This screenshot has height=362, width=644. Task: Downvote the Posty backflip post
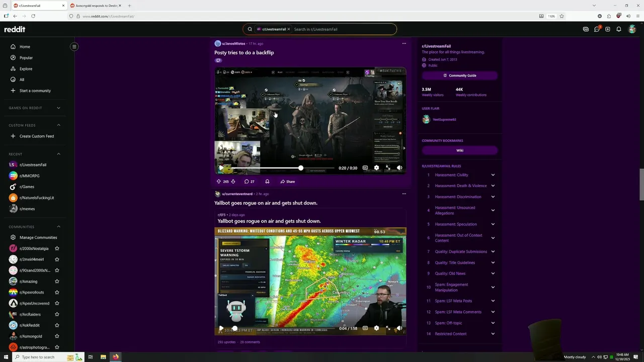pyautogui.click(x=233, y=182)
